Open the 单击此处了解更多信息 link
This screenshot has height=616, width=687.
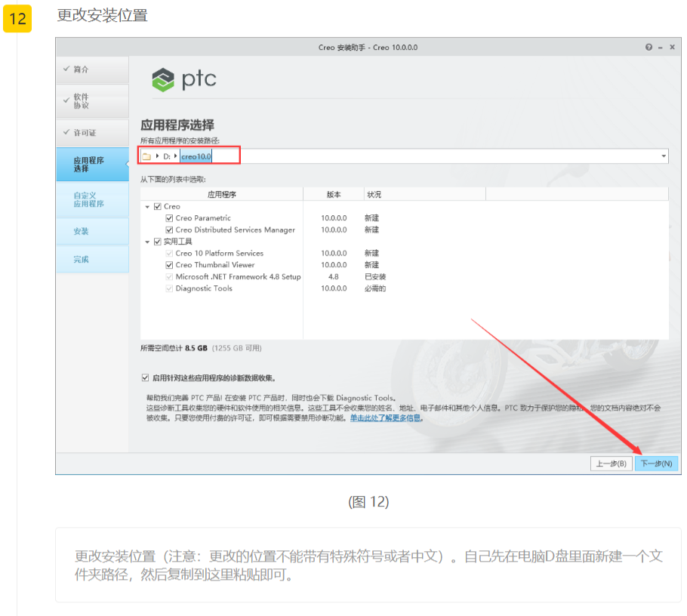click(385, 418)
